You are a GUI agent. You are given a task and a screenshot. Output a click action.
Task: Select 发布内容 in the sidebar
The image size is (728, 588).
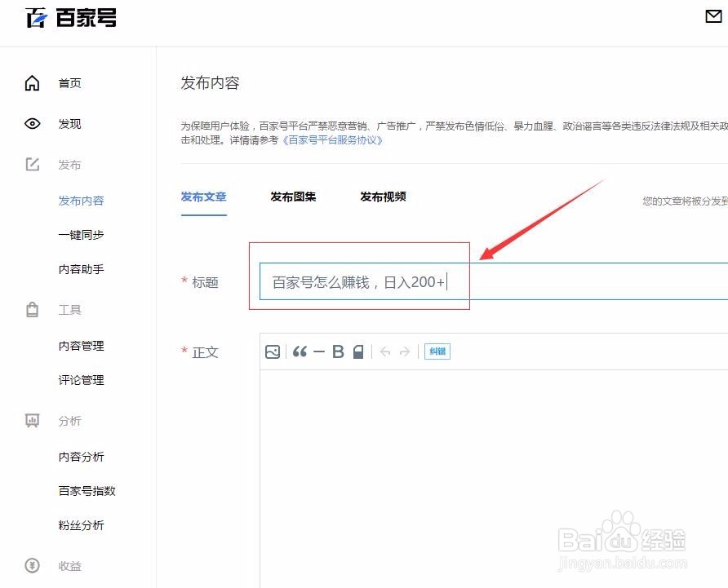click(82, 201)
